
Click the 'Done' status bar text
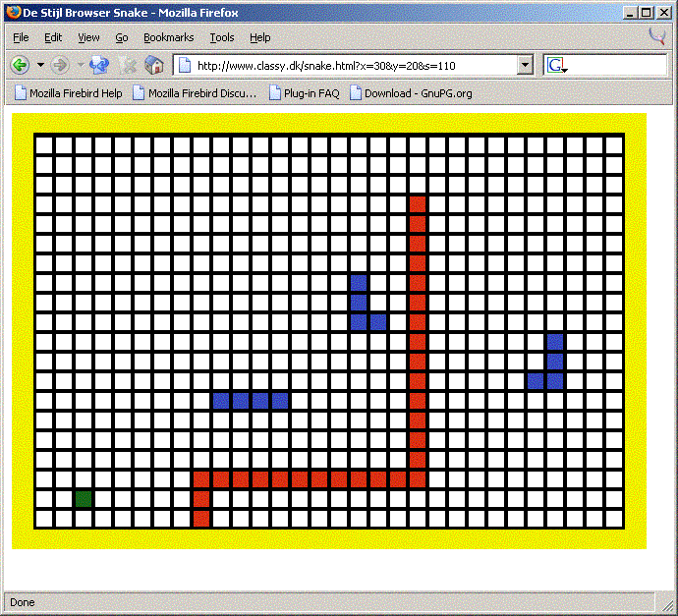(23, 602)
